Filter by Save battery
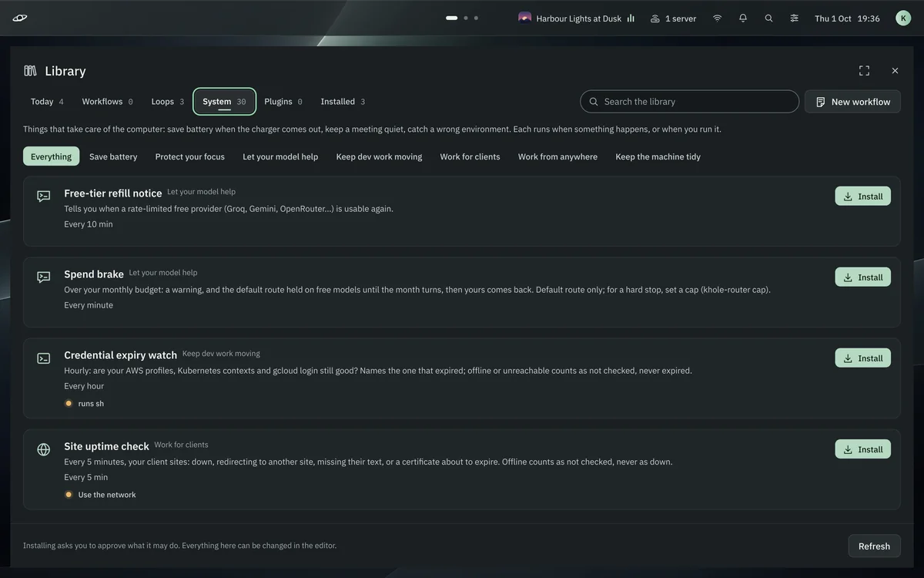The image size is (924, 578). [113, 156]
